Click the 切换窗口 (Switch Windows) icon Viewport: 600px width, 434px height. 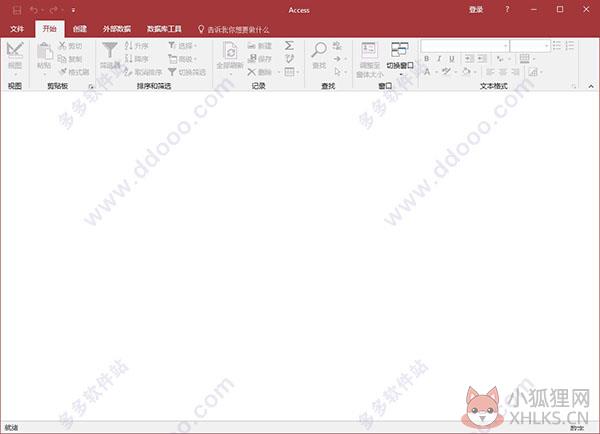[x=399, y=50]
